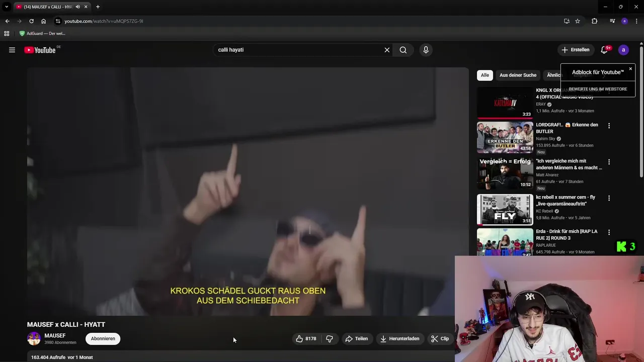Go back with the browser back arrow

tap(7, 21)
